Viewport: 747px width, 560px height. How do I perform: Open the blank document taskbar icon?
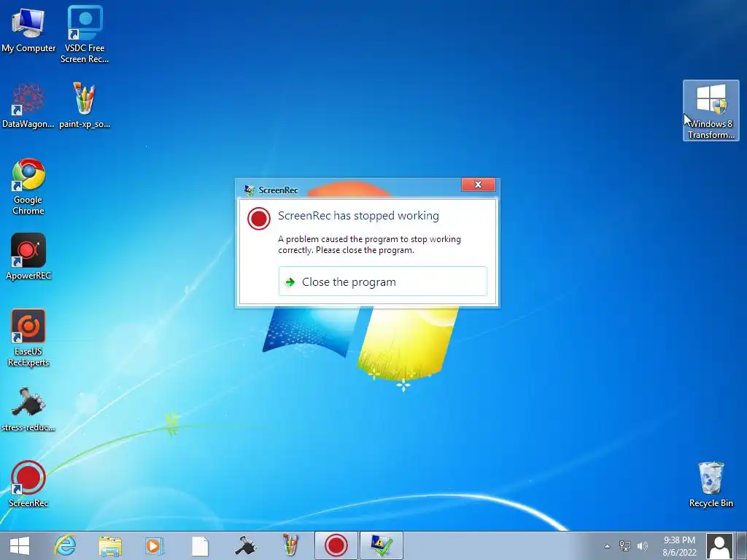pos(200,545)
